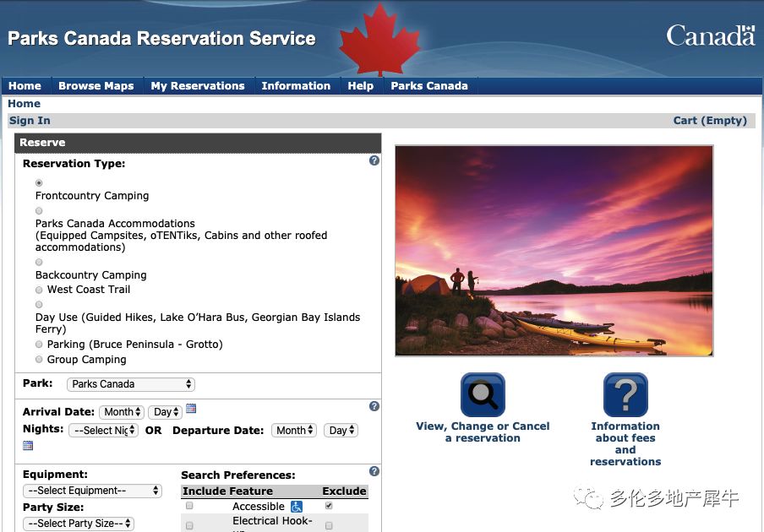Open the Park dropdown showing Parks Canada
Viewport: 764px width, 532px height.
[131, 384]
